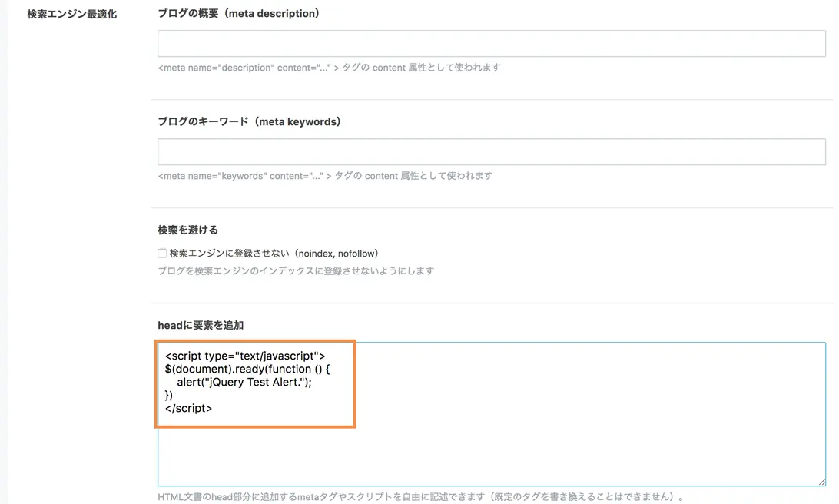The height and width of the screenshot is (504, 839).
Task: Click empty space below code in head textarea
Action: [491, 455]
